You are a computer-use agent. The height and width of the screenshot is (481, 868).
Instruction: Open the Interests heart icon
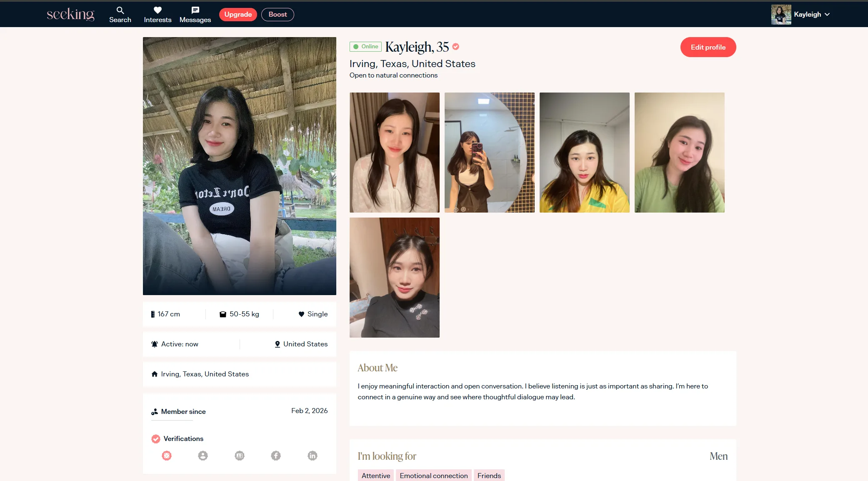point(158,11)
